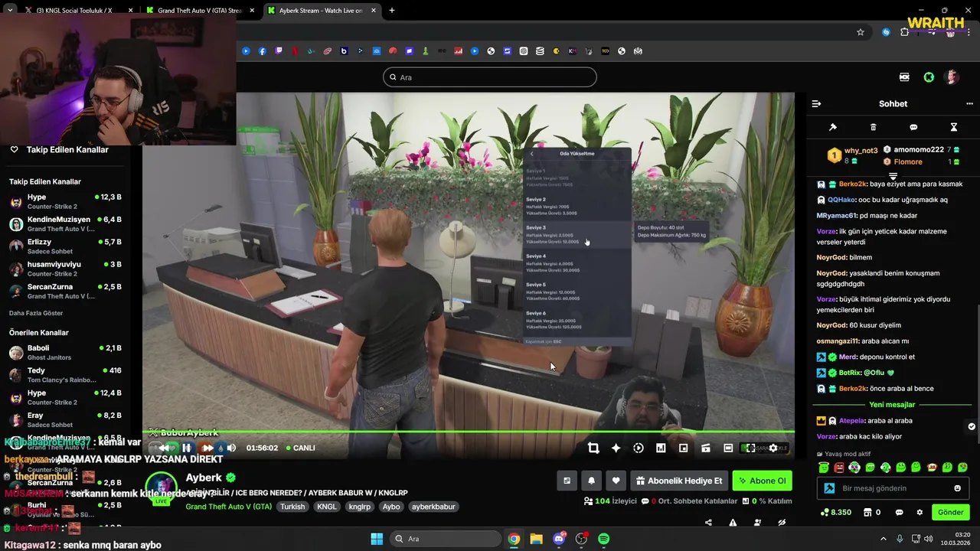Click the 'kngIrp' tag
Viewport: 980px width, 551px height.
coord(360,507)
